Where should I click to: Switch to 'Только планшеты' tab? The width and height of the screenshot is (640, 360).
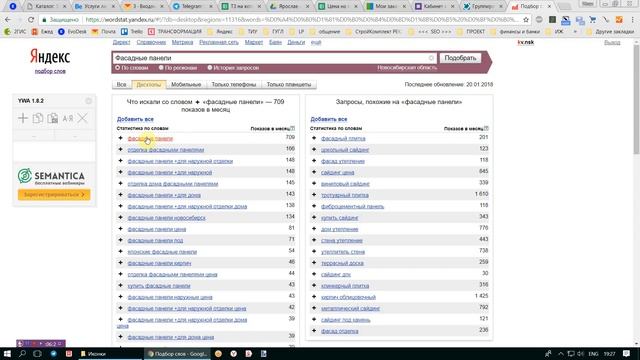pyautogui.click(x=289, y=84)
